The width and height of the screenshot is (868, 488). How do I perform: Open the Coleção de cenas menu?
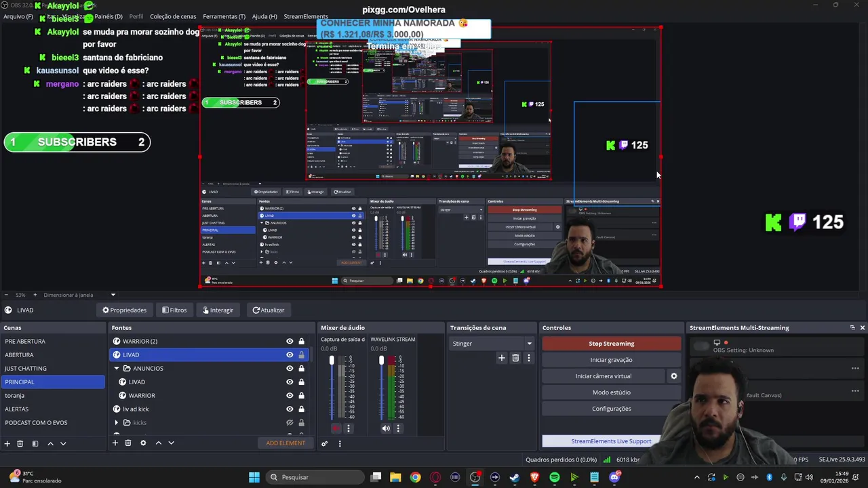click(173, 16)
